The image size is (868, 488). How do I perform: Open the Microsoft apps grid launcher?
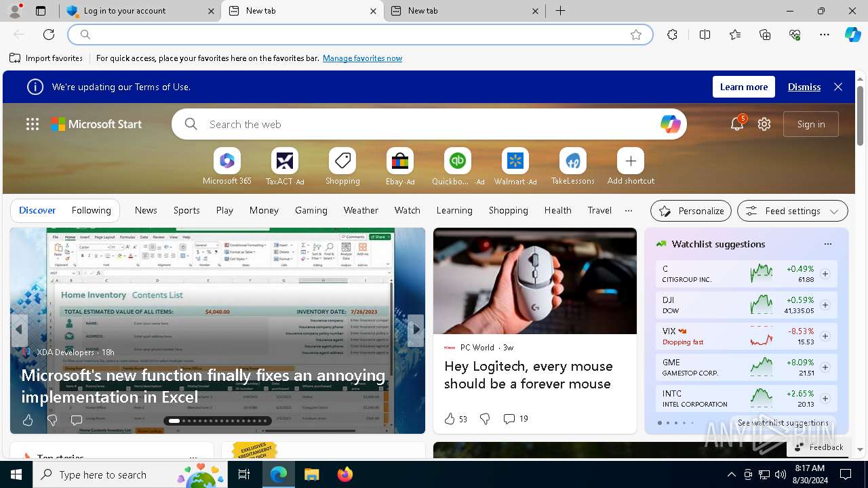click(33, 124)
